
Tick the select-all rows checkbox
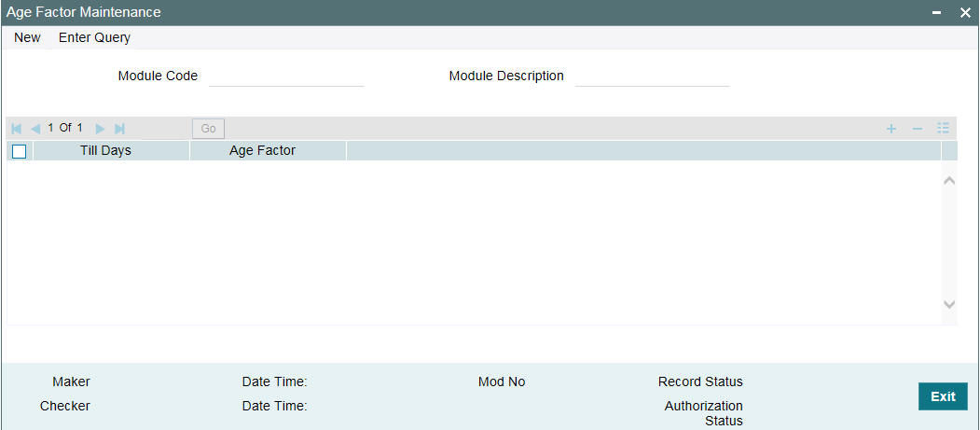(x=20, y=150)
